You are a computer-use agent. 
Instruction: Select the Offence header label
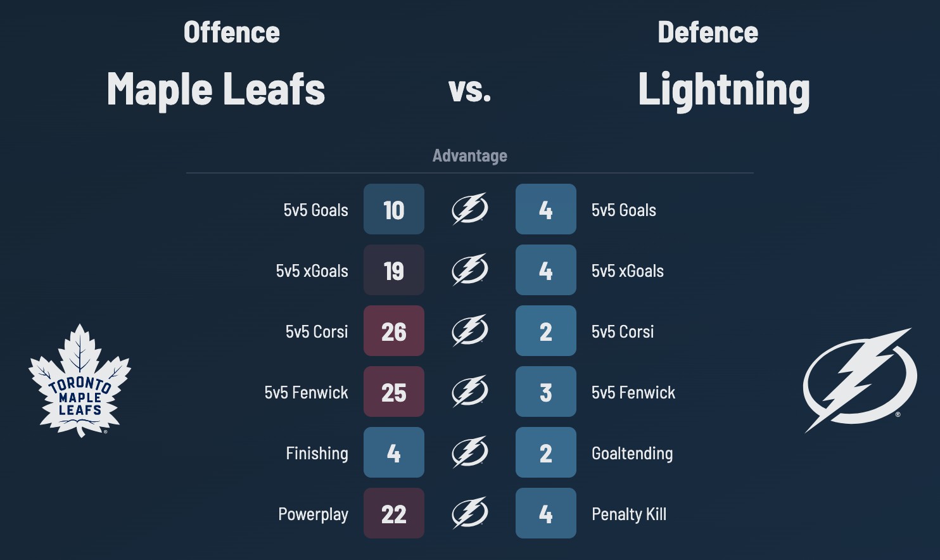231,32
